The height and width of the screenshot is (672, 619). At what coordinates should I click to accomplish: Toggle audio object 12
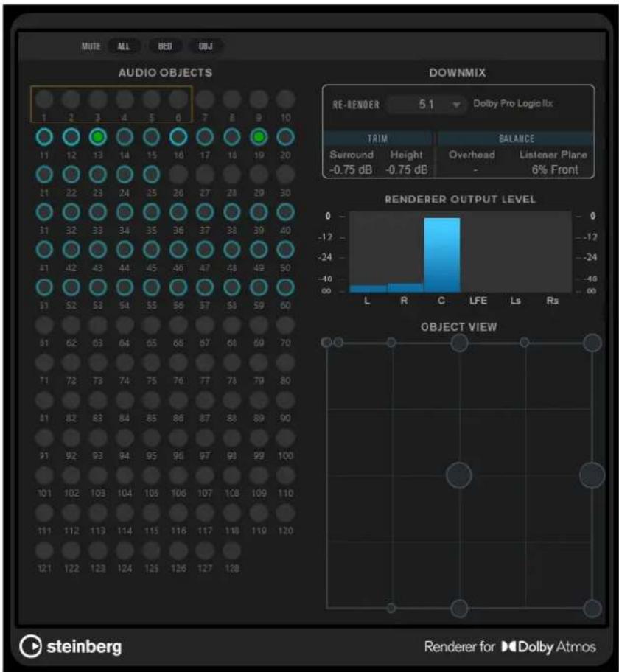point(71,137)
